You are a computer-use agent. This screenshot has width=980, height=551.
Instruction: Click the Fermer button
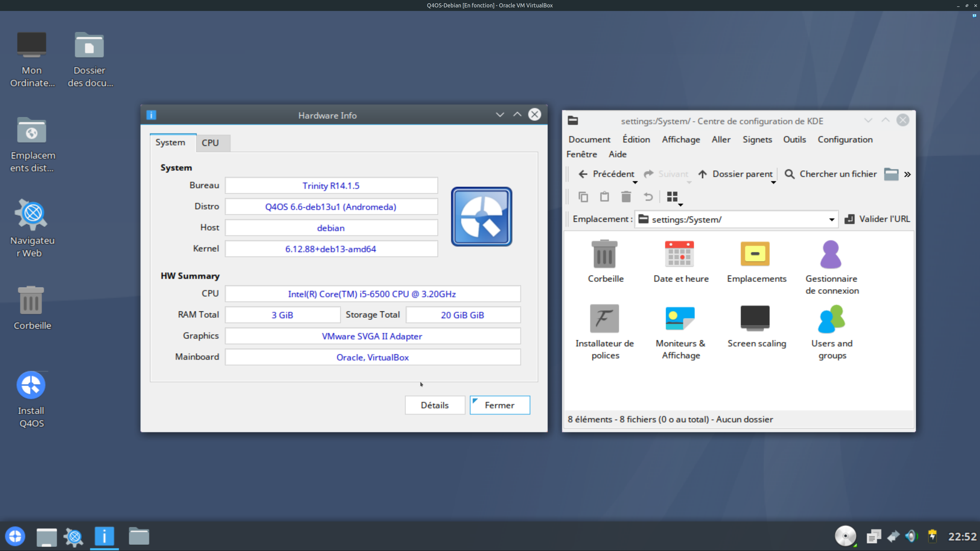pos(499,405)
